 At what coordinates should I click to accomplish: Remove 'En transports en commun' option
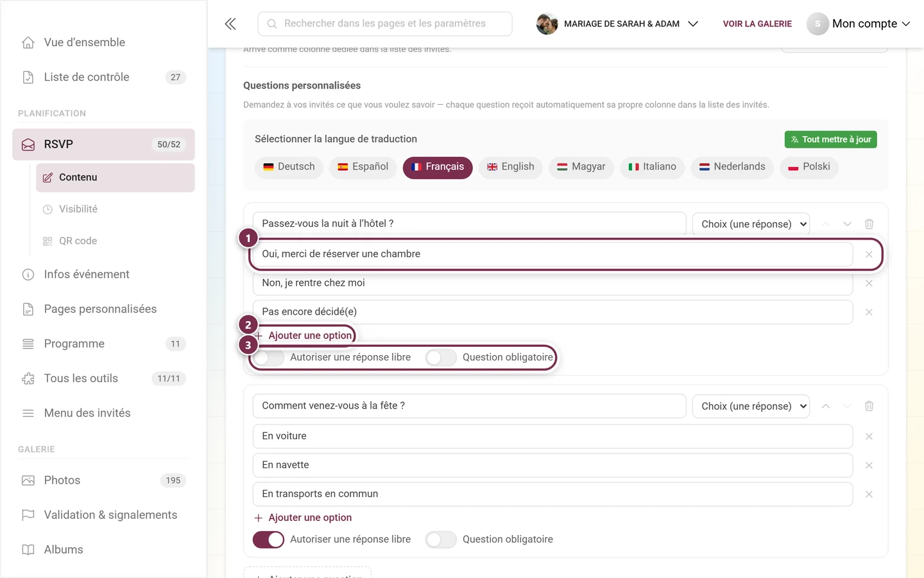(x=869, y=495)
